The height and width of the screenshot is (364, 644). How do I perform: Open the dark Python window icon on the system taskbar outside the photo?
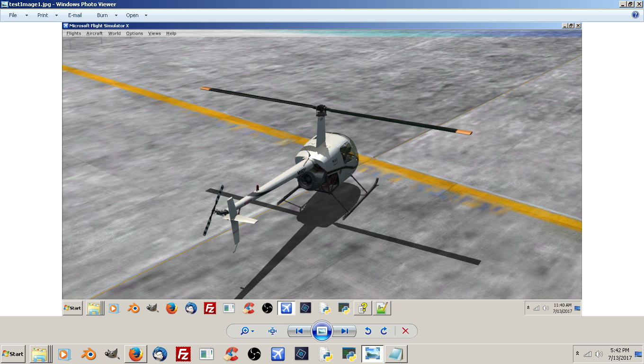click(349, 354)
